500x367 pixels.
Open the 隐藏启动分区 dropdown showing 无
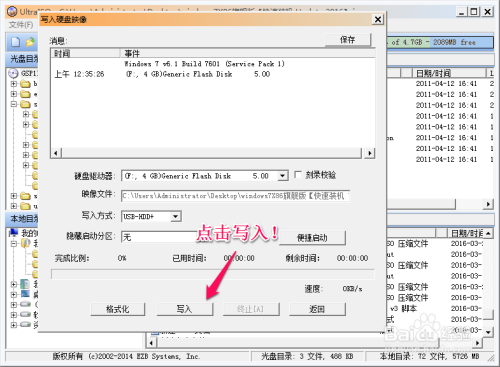160,237
